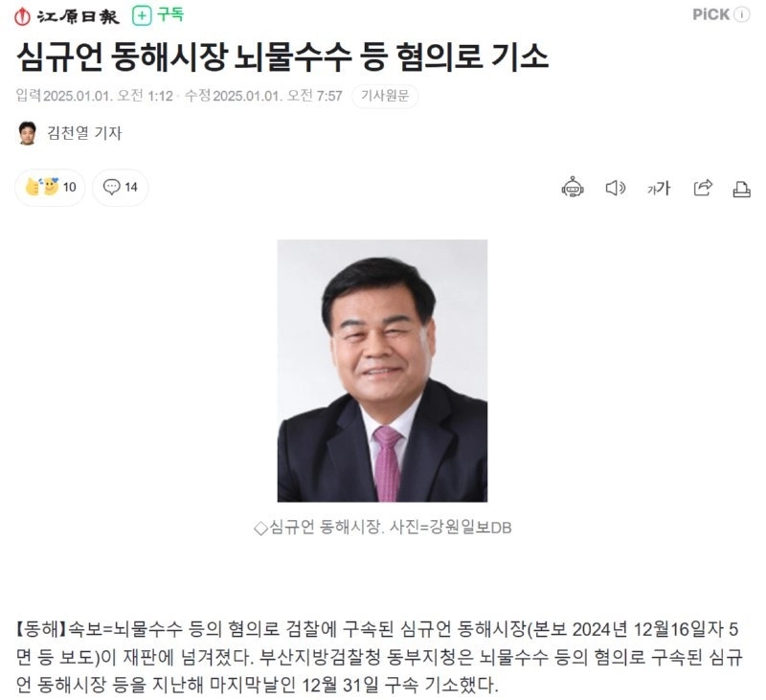766x700 pixels.
Task: Open the PiCK info icon
Action: tap(741, 14)
